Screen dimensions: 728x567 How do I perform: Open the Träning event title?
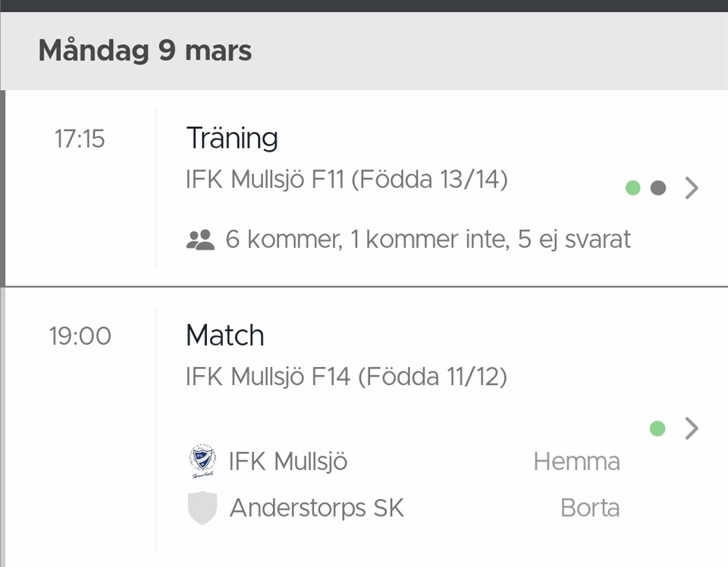(232, 138)
